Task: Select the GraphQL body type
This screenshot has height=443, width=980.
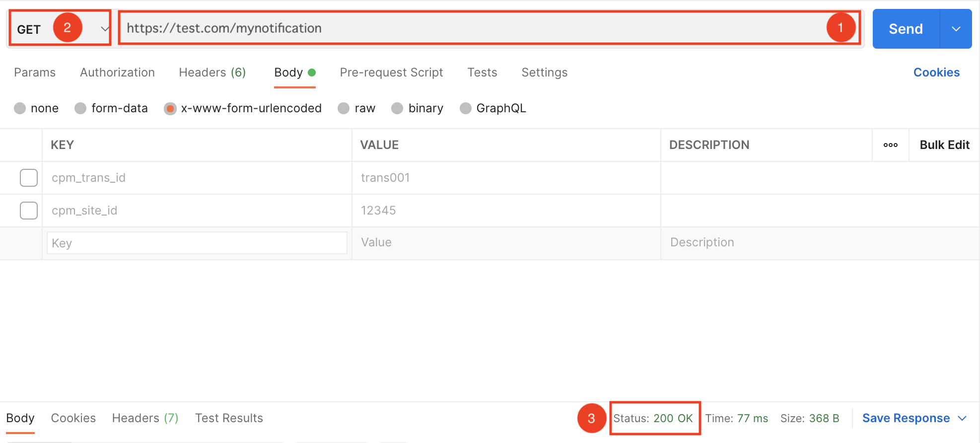Action: tap(493, 108)
